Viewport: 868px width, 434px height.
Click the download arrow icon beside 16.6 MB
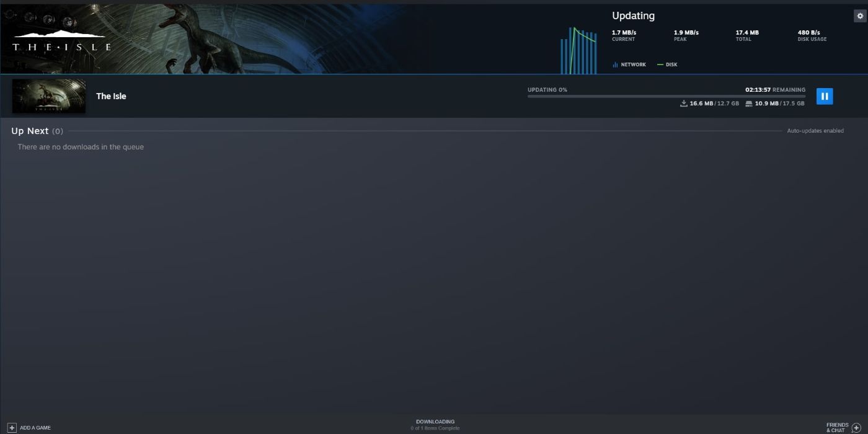684,104
